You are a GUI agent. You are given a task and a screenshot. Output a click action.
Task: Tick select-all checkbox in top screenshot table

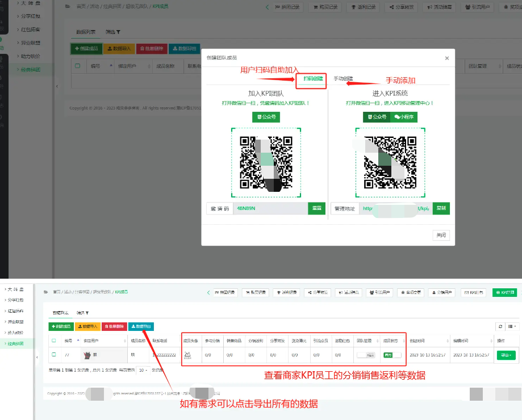78,66
